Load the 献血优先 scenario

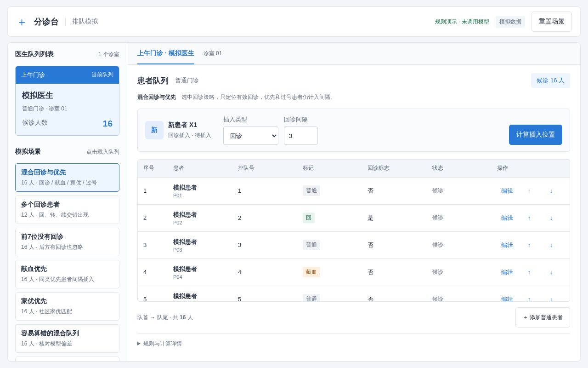click(x=67, y=274)
